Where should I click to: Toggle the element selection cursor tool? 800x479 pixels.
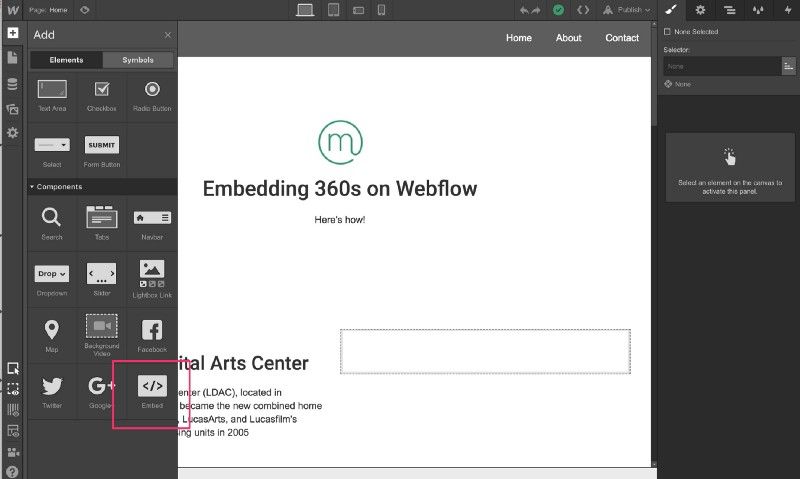click(13, 368)
